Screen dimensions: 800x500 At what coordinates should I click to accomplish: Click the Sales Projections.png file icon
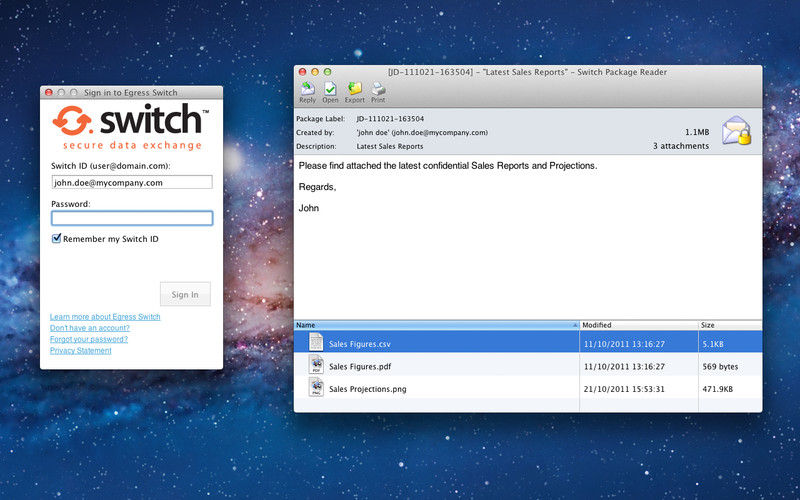pos(316,387)
